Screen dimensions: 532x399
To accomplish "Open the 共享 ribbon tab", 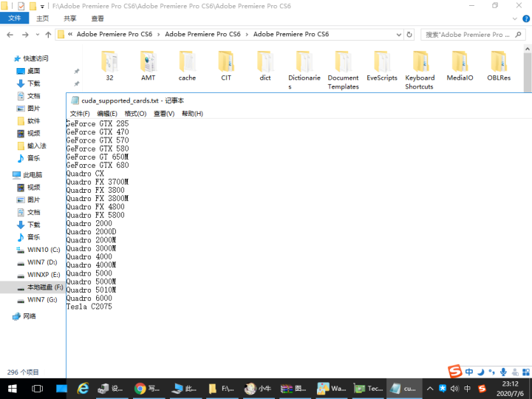I will 70,18.
